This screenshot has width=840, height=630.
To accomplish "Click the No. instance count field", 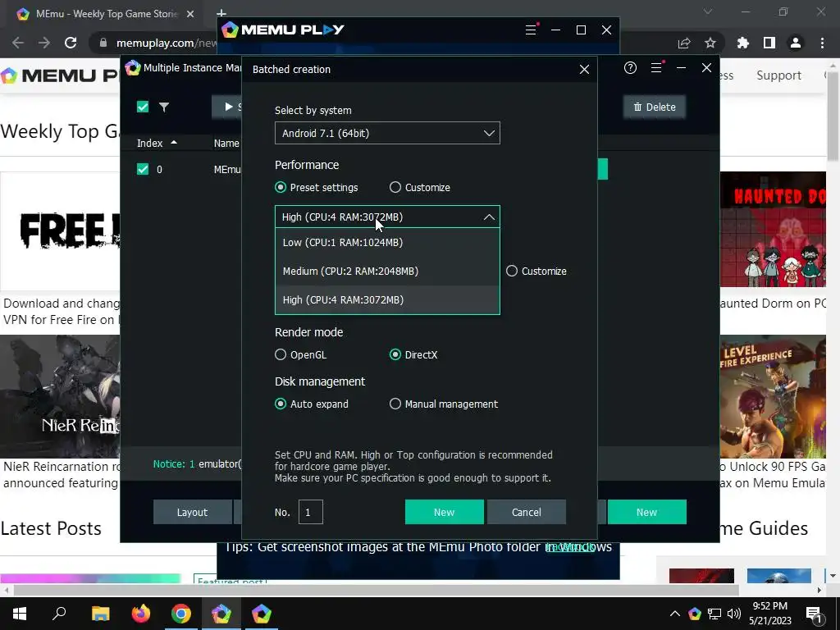I will 311,512.
